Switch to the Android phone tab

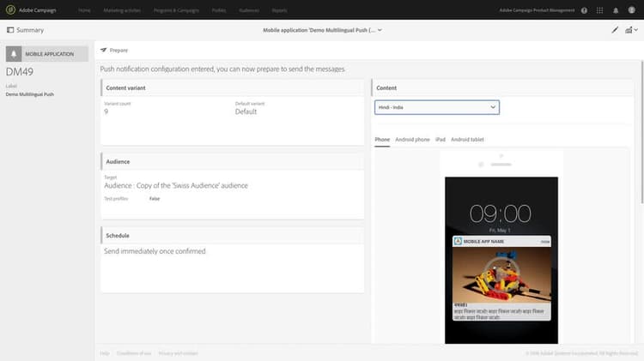(412, 140)
